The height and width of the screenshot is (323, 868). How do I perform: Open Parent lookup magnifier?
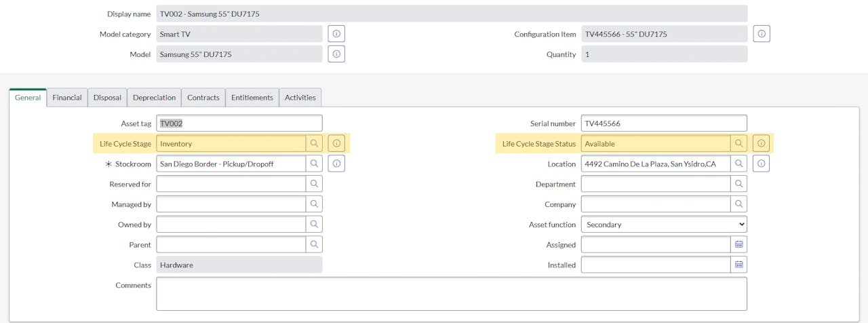(x=314, y=245)
